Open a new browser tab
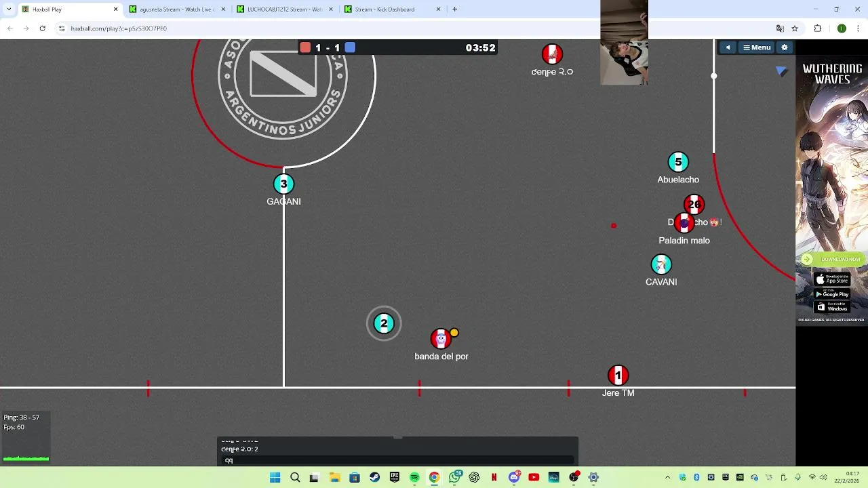The image size is (868, 488). 454,9
